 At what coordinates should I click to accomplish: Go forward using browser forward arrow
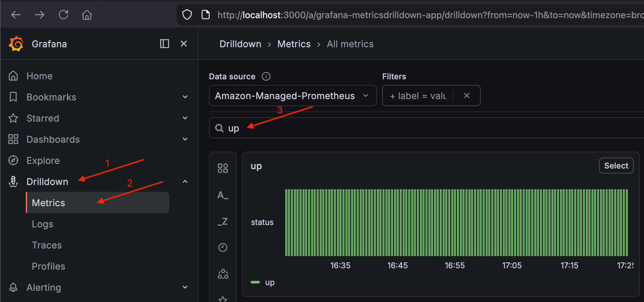pyautogui.click(x=40, y=15)
